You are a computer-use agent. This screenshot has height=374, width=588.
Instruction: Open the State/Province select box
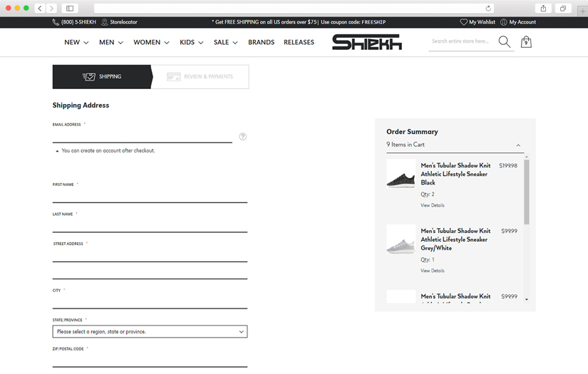coord(150,331)
